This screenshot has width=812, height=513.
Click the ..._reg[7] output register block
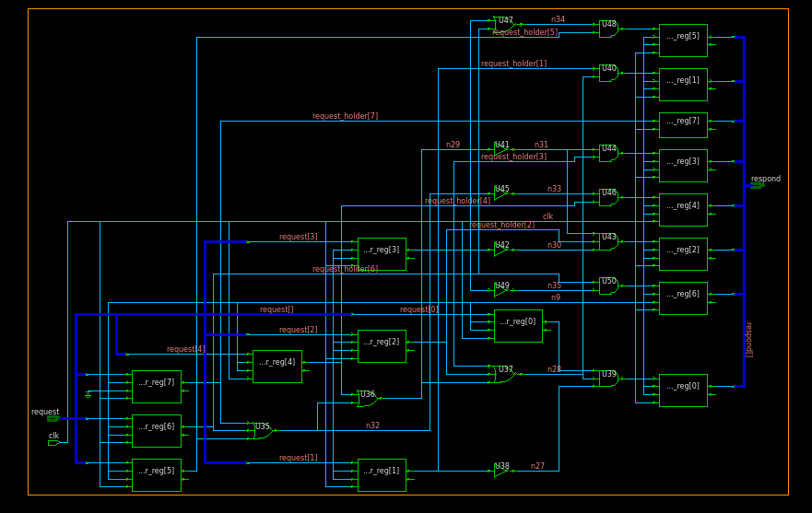tap(683, 125)
